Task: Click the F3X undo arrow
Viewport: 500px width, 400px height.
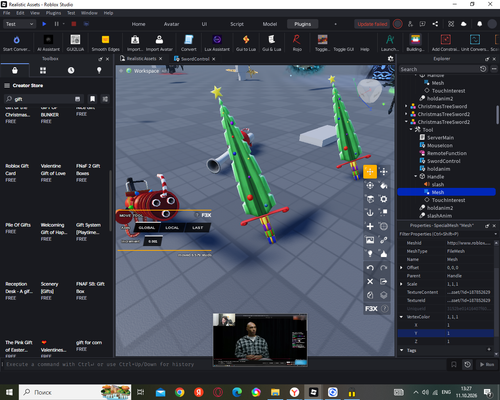Action: coord(370,268)
